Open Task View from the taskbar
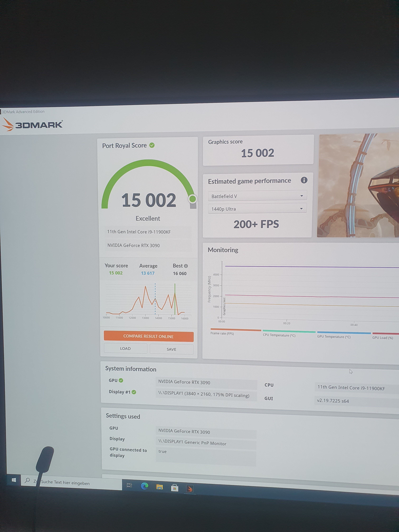This screenshot has width=399, height=532. [129, 485]
